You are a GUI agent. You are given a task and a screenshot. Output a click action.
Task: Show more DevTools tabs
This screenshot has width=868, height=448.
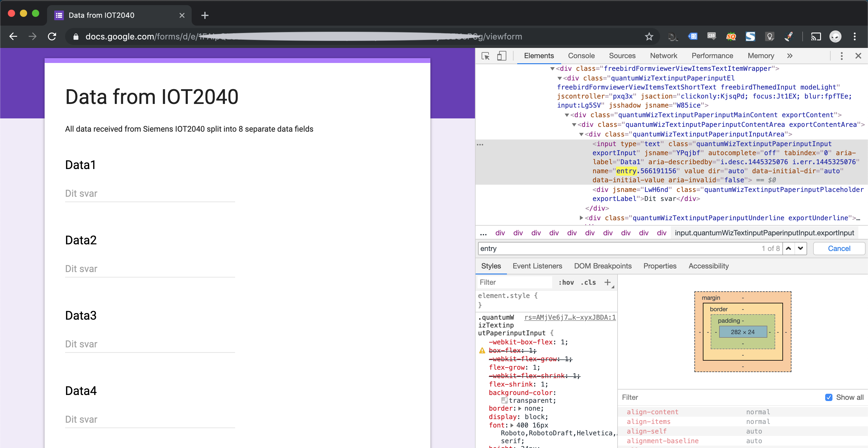[790, 56]
